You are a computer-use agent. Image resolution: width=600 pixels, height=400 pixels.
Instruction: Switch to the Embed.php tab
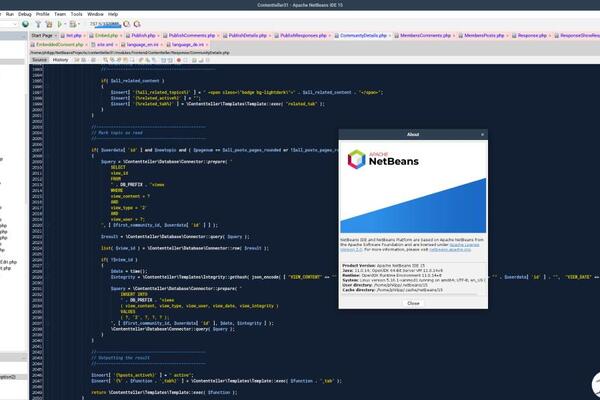pos(106,36)
